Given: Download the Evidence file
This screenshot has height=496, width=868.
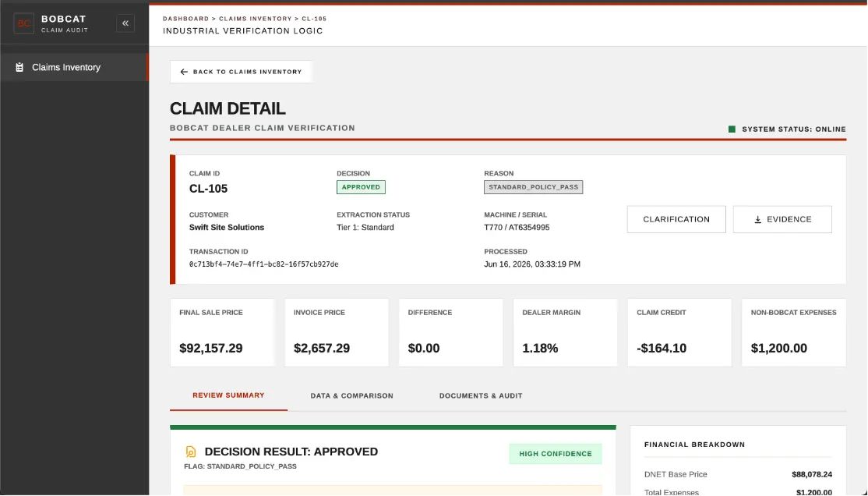Looking at the screenshot, I should tap(782, 219).
